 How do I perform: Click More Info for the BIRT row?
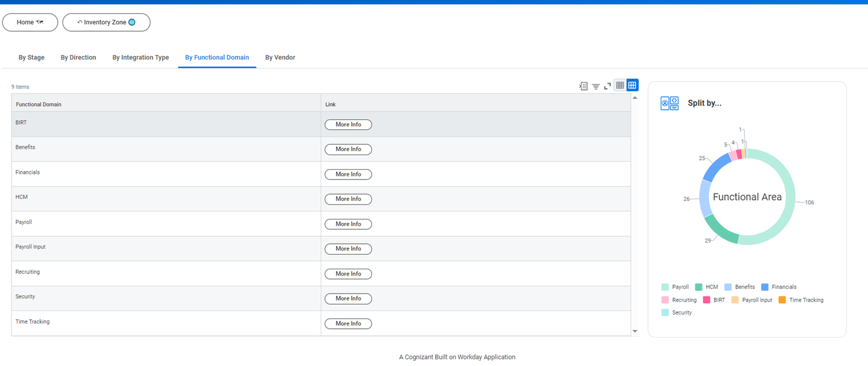tap(348, 125)
